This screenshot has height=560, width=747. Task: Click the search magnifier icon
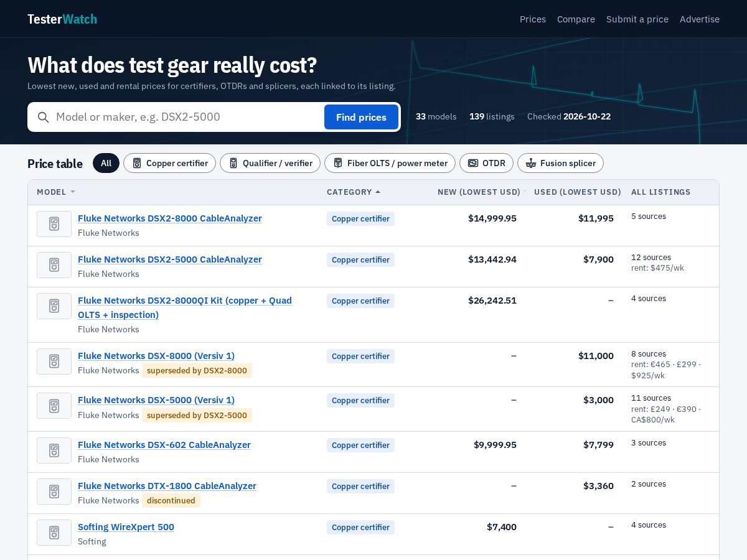pyautogui.click(x=43, y=117)
